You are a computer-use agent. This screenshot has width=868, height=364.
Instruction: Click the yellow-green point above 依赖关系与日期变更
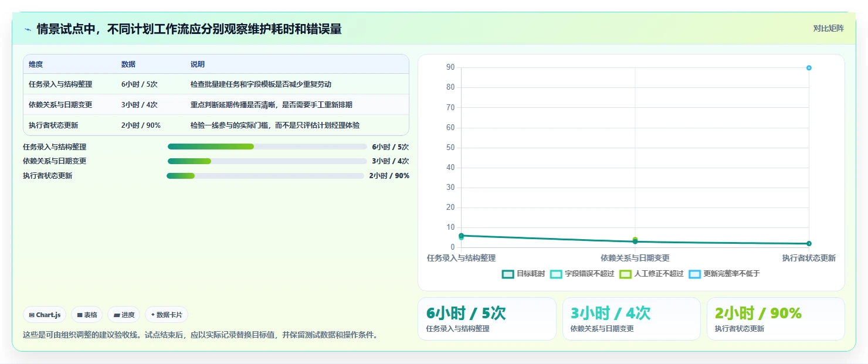pos(635,239)
